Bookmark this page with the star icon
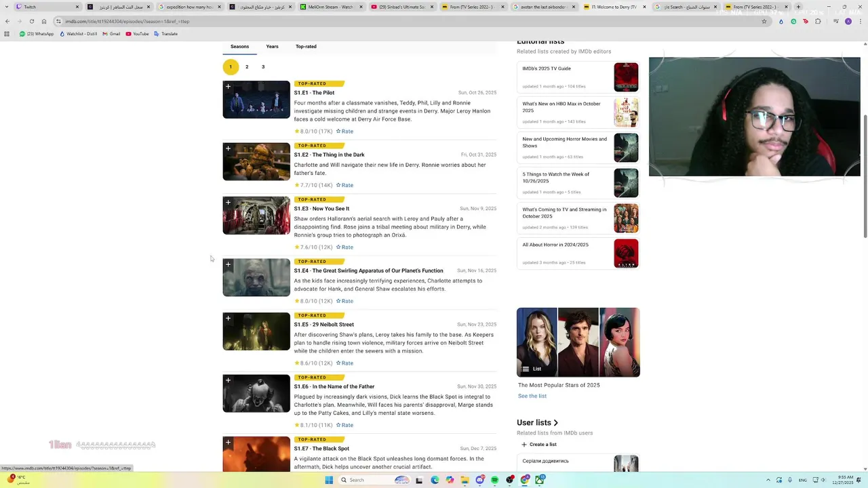 [x=764, y=21]
